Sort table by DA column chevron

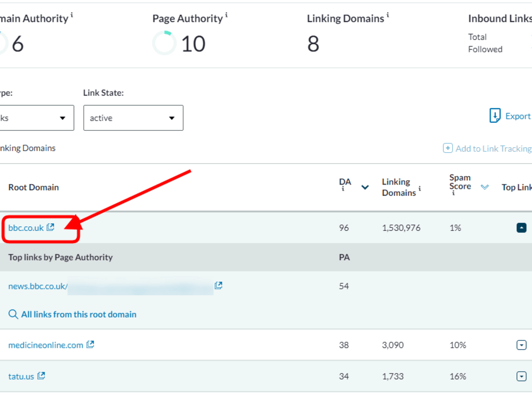pyautogui.click(x=365, y=187)
